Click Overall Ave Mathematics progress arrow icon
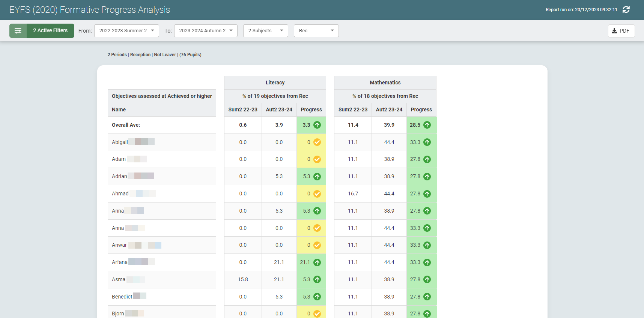644x318 pixels. coord(427,125)
